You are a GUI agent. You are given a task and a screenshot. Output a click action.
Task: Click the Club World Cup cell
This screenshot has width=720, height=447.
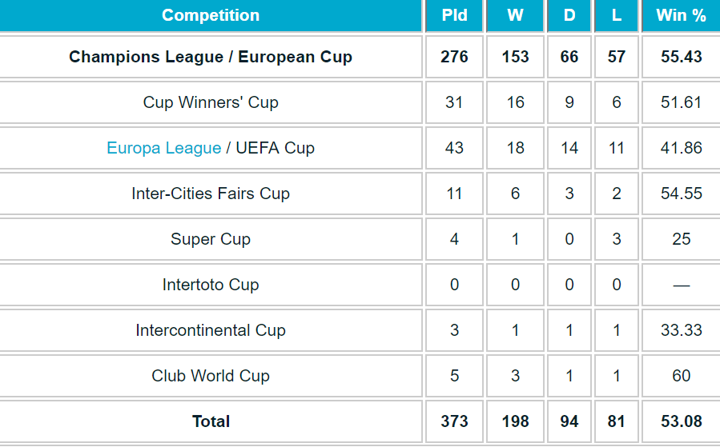point(210,376)
